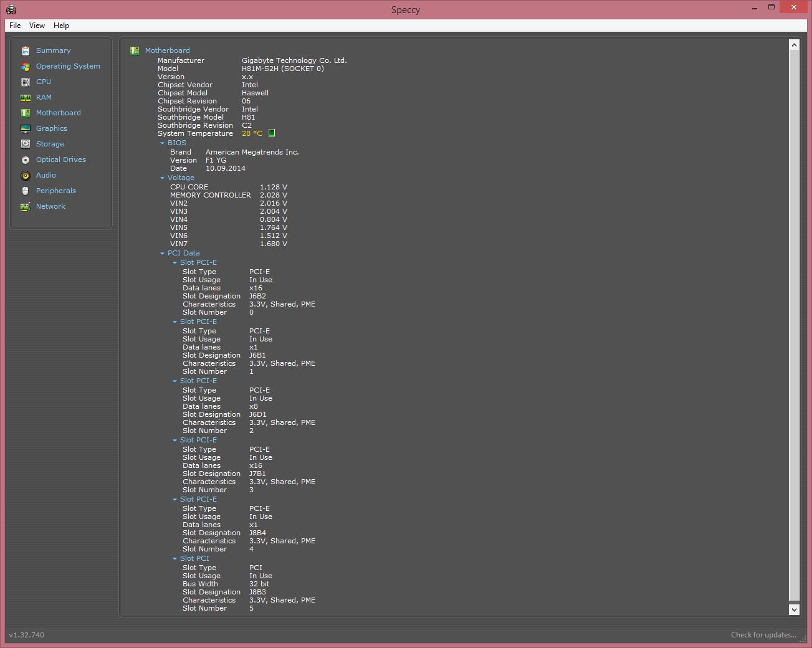Open the Peripherals section link
The height and width of the screenshot is (648, 812).
pos(56,191)
